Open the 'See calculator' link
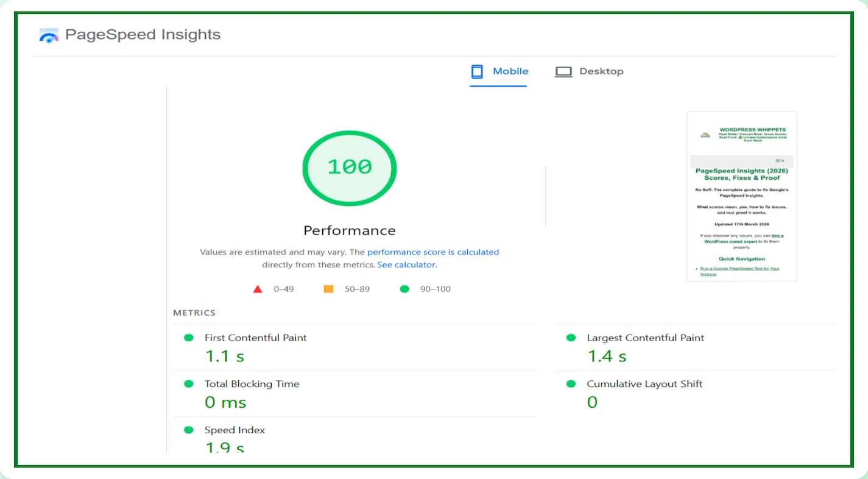This screenshot has height=479, width=868. coord(406,264)
